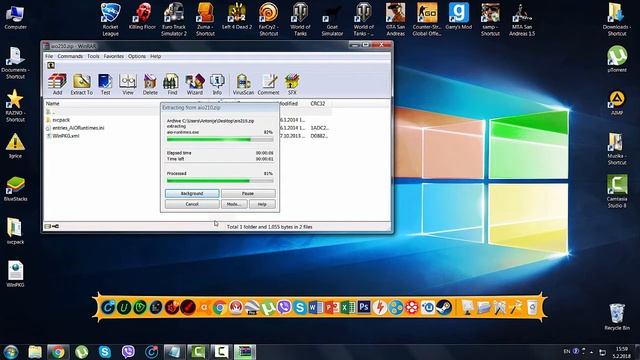This screenshot has width=640, height=360.
Task: Show hidden tray icons arrow
Action: [x=591, y=352]
